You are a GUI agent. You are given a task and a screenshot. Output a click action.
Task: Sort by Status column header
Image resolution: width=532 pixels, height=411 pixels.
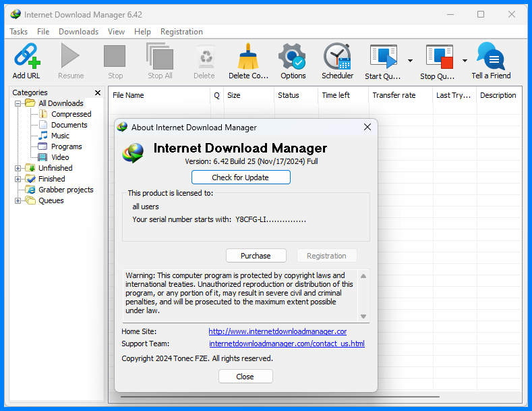[296, 95]
